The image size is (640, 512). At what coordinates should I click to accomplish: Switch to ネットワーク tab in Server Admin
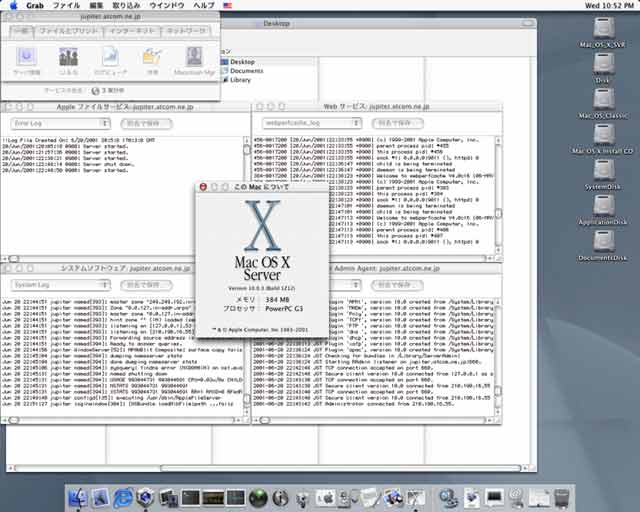[186, 31]
